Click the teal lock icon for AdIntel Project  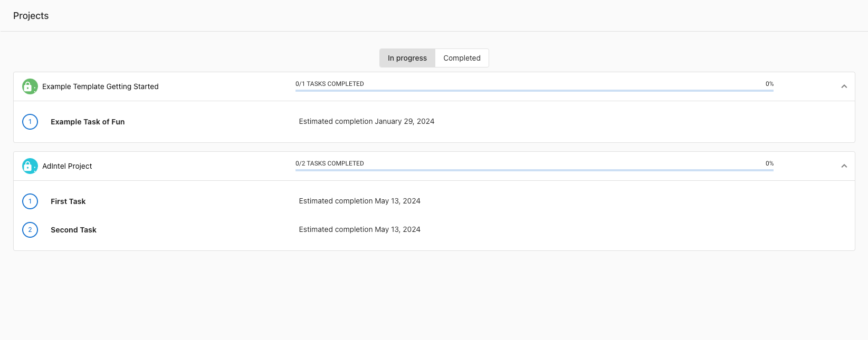(x=30, y=166)
